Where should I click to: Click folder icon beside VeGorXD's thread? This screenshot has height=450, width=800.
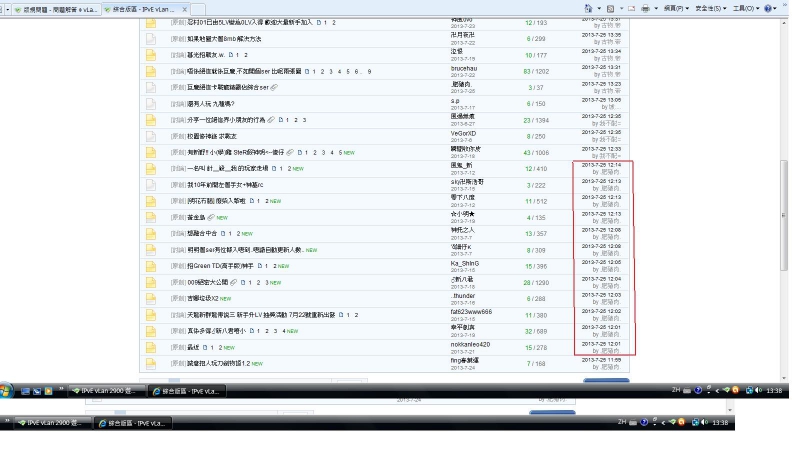coord(151,135)
